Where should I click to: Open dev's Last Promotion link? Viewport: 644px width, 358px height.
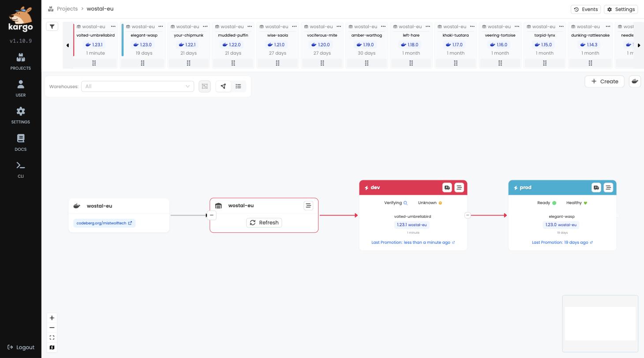tap(413, 242)
